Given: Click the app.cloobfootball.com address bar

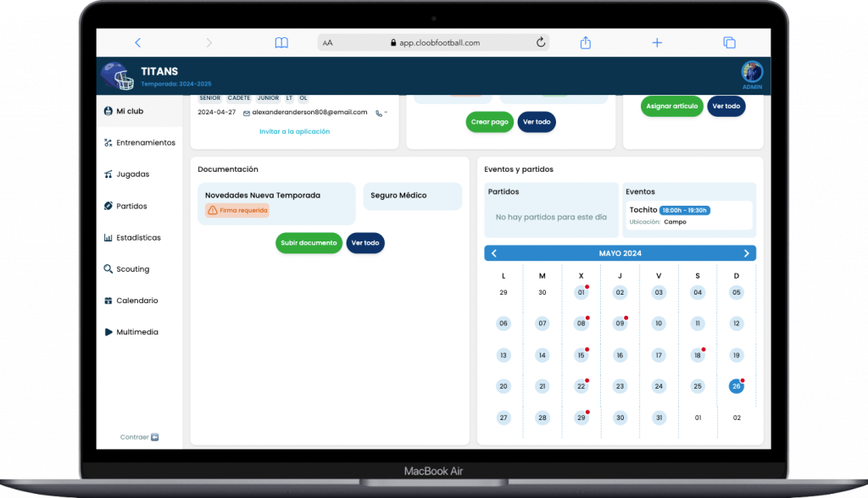Looking at the screenshot, I should [432, 42].
